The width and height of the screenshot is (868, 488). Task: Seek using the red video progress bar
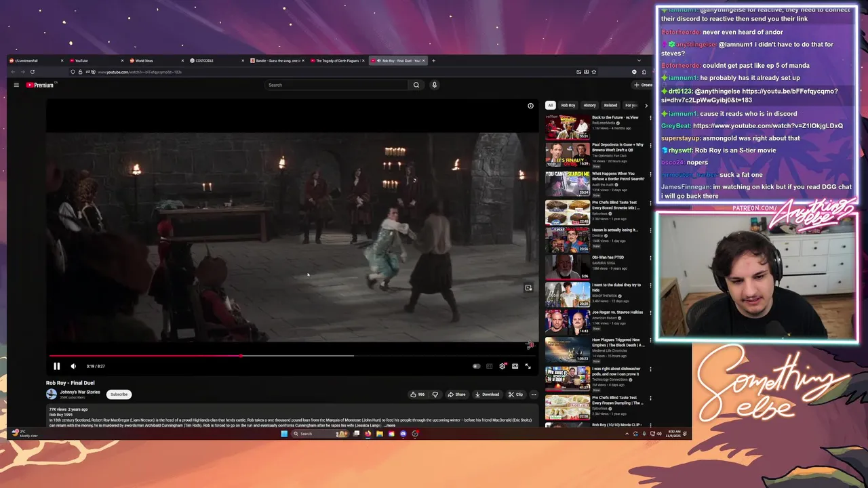point(293,355)
